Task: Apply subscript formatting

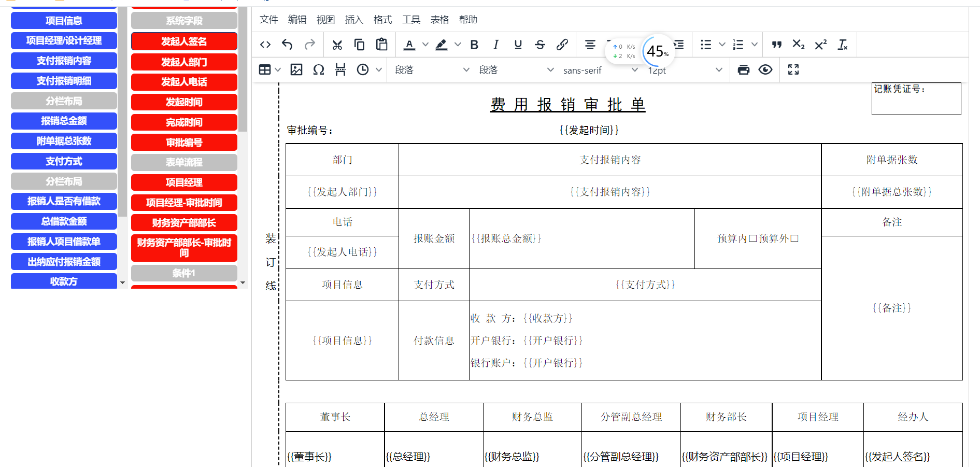Action: pyautogui.click(x=799, y=45)
